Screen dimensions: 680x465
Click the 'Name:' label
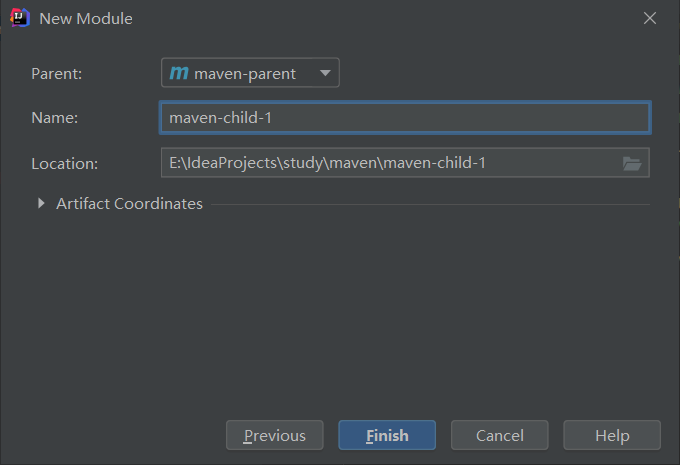tap(55, 118)
